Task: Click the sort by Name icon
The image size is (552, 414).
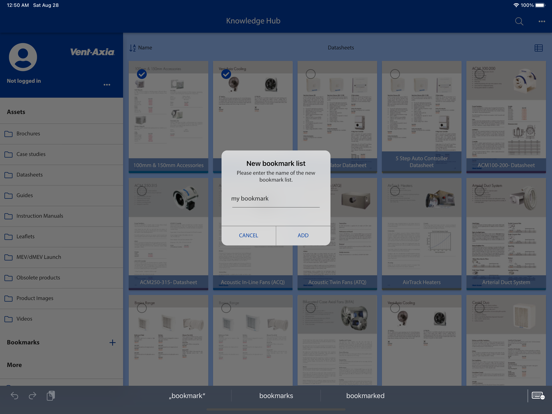Action: [132, 48]
